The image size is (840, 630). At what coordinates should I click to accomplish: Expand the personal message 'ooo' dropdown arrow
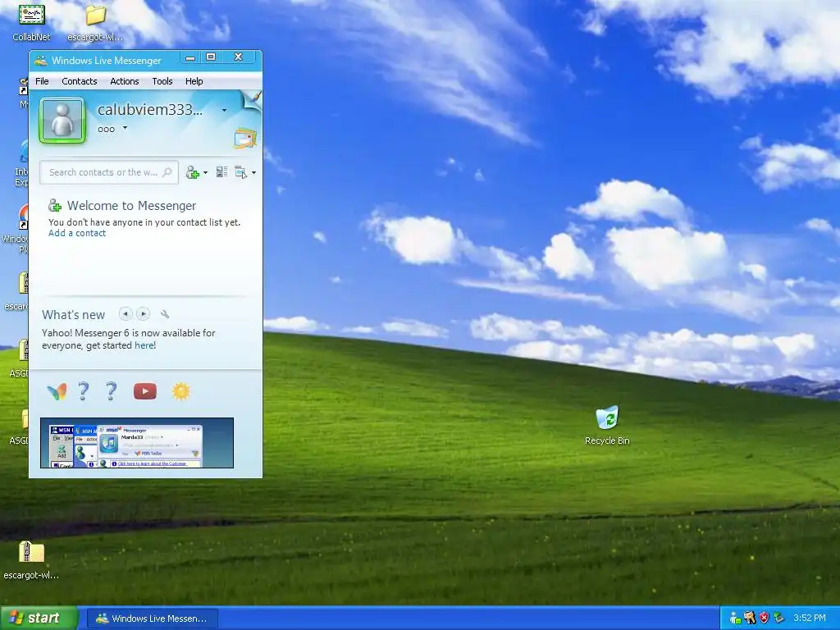125,128
